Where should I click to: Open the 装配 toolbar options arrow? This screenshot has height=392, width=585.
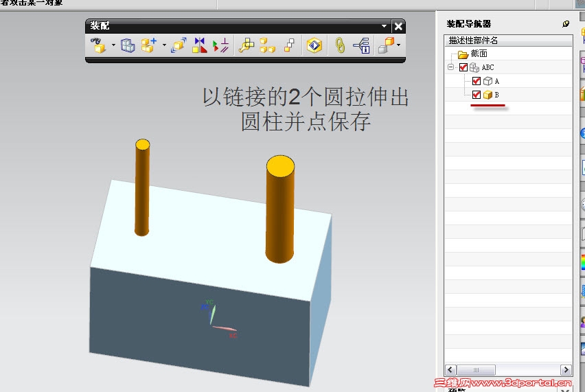click(384, 26)
